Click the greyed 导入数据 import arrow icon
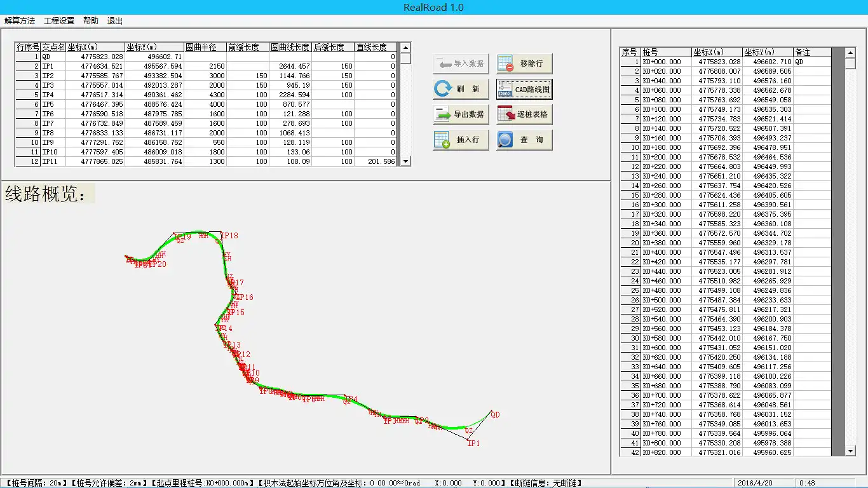The image size is (868, 488). pyautogui.click(x=442, y=64)
